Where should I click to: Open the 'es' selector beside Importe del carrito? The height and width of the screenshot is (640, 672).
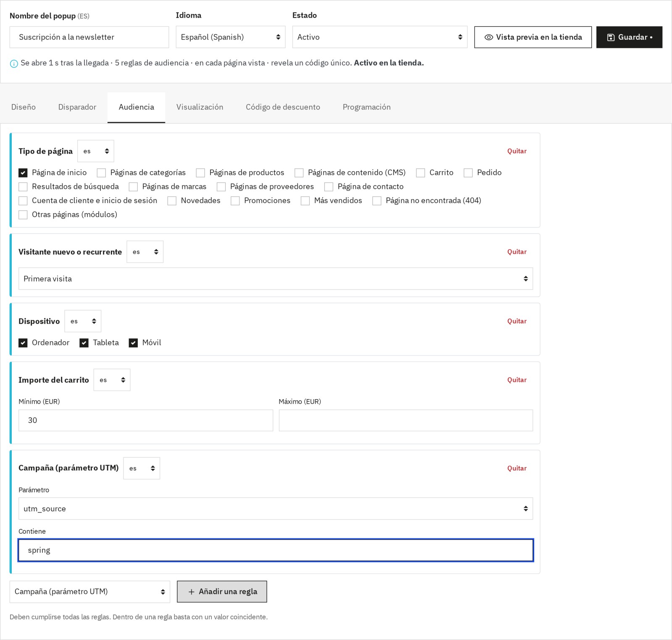[x=112, y=380]
